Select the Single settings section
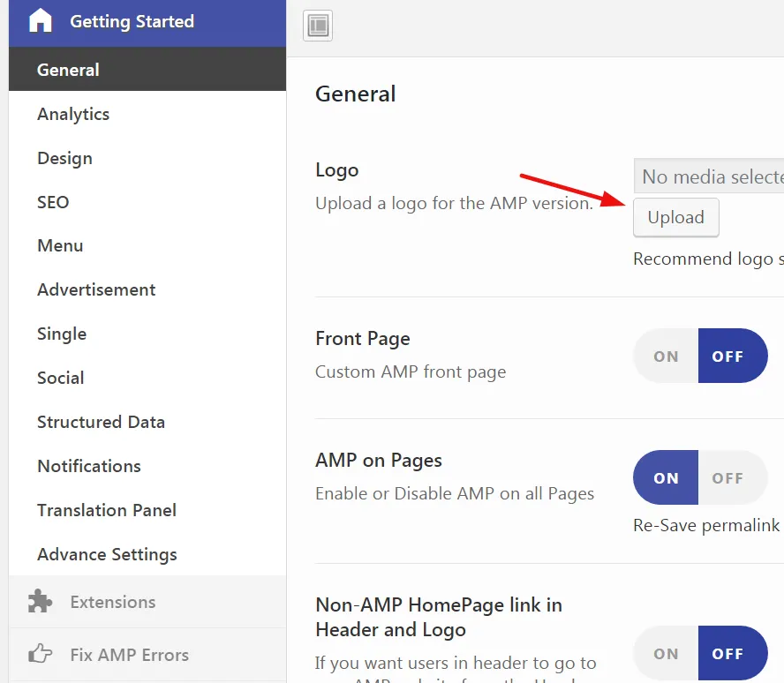This screenshot has height=683, width=784. tap(62, 334)
